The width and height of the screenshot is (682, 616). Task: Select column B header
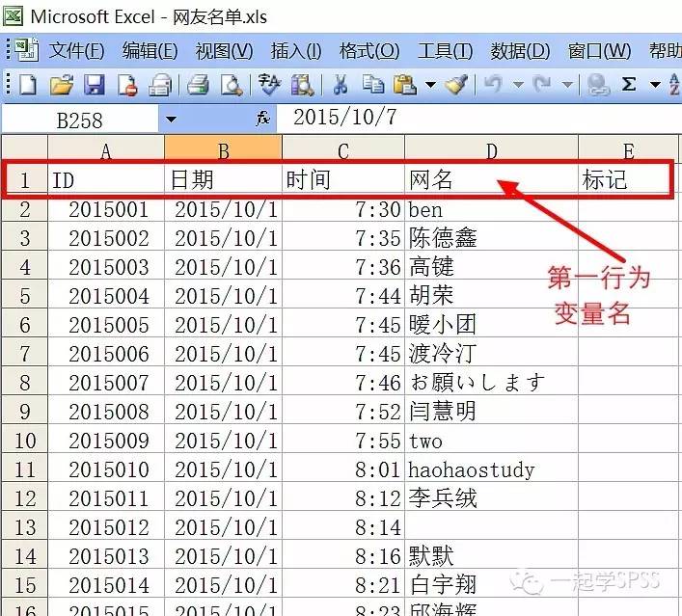[x=223, y=149]
